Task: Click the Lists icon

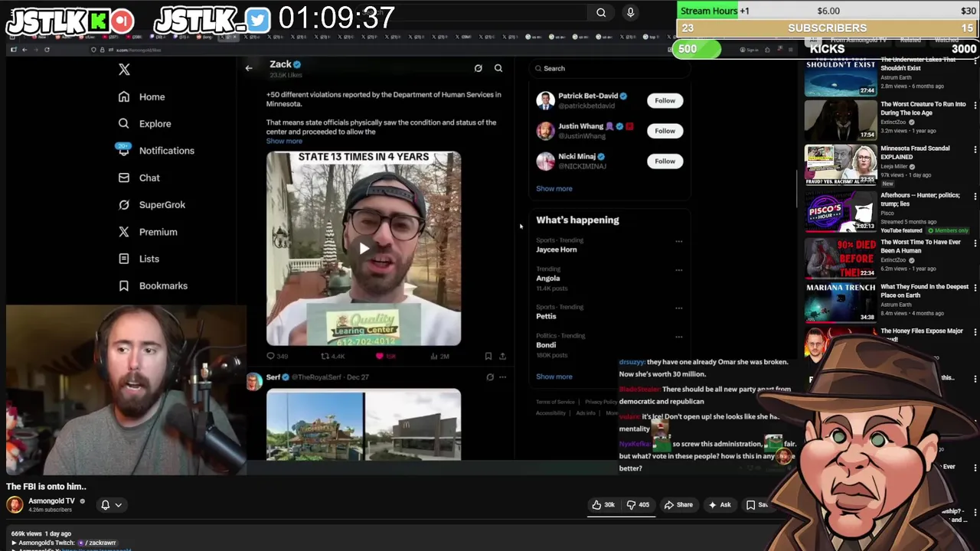Action: pyautogui.click(x=124, y=259)
